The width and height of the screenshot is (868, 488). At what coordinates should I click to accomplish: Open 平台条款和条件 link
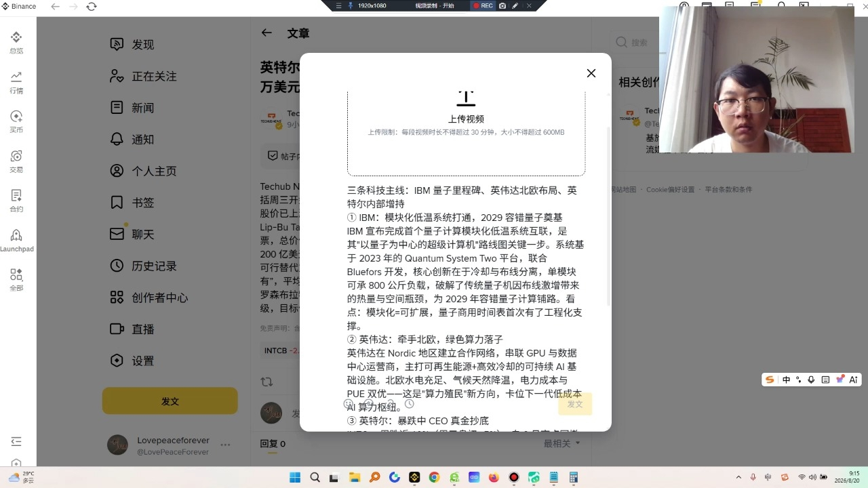(x=728, y=190)
